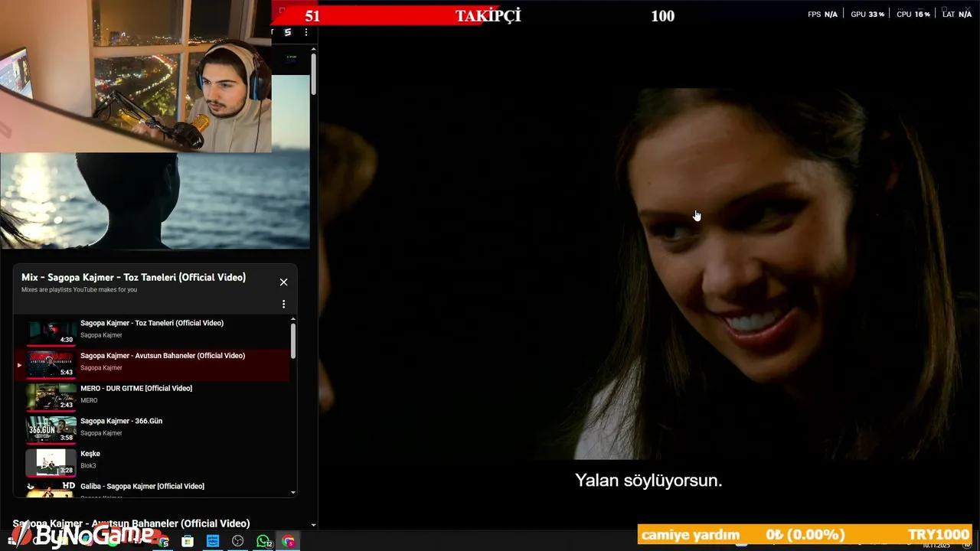Click the S profile icon in the browser toolbar
The height and width of the screenshot is (551, 980).
[x=288, y=32]
